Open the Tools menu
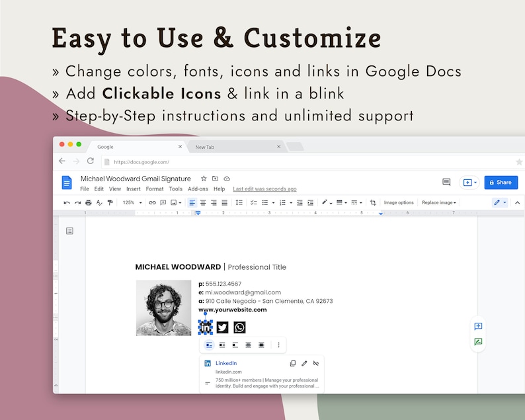This screenshot has width=525, height=420. (x=175, y=189)
